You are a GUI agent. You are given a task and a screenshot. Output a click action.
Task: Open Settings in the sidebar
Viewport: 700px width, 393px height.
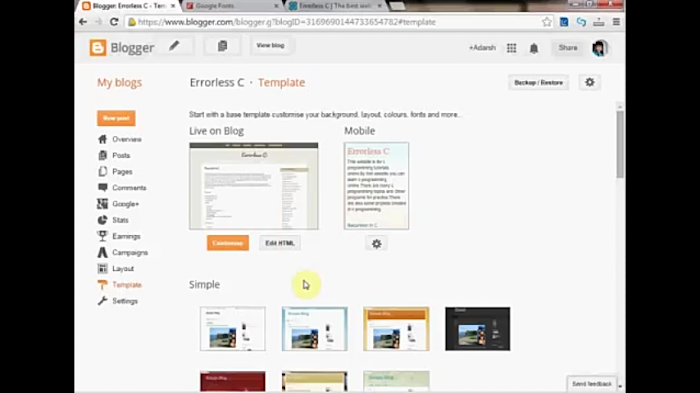pos(125,301)
